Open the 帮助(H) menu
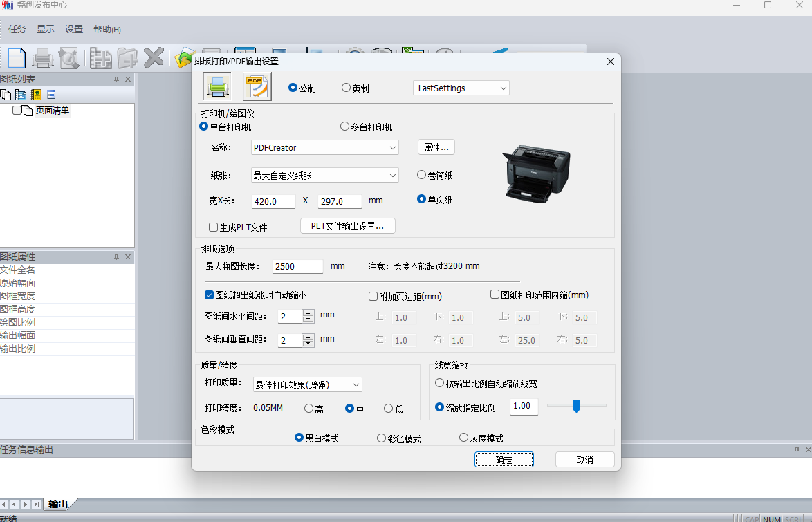The width and height of the screenshot is (812, 522). coord(107,30)
